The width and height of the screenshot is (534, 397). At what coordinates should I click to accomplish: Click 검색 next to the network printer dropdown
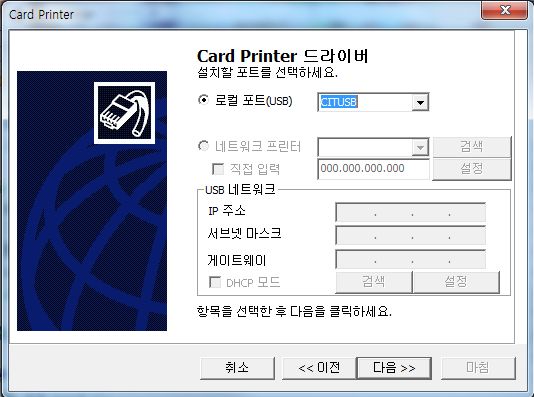(x=472, y=146)
